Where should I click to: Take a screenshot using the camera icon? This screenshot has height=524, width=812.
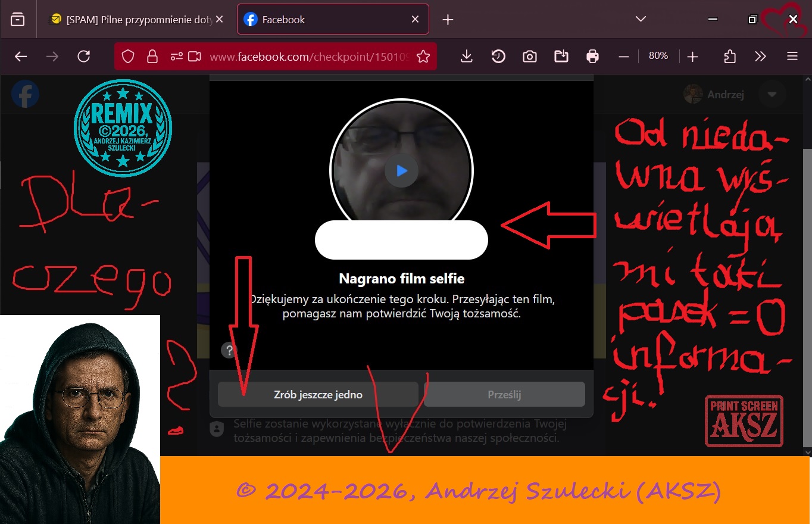tap(529, 56)
